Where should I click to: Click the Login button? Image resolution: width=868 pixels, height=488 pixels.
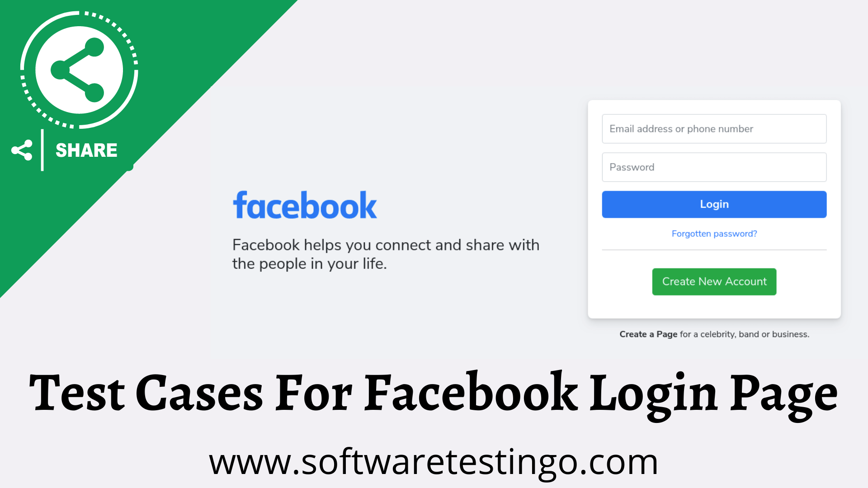click(x=714, y=204)
